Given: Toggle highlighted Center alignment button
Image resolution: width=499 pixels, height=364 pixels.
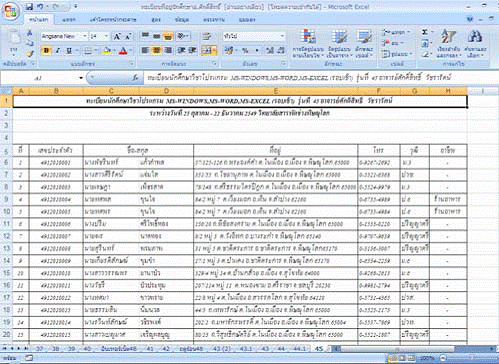Looking at the screenshot, I should [x=156, y=51].
